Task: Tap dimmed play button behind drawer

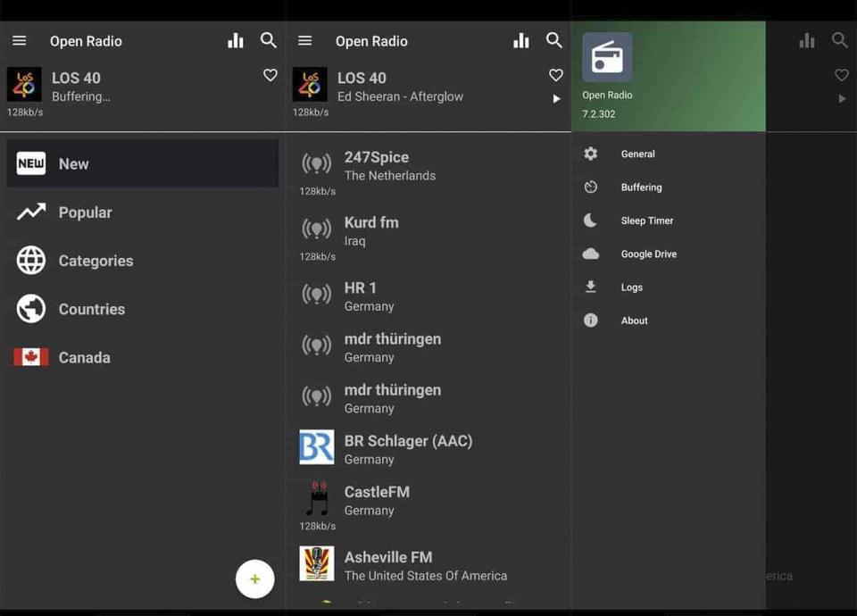Action: tap(842, 99)
